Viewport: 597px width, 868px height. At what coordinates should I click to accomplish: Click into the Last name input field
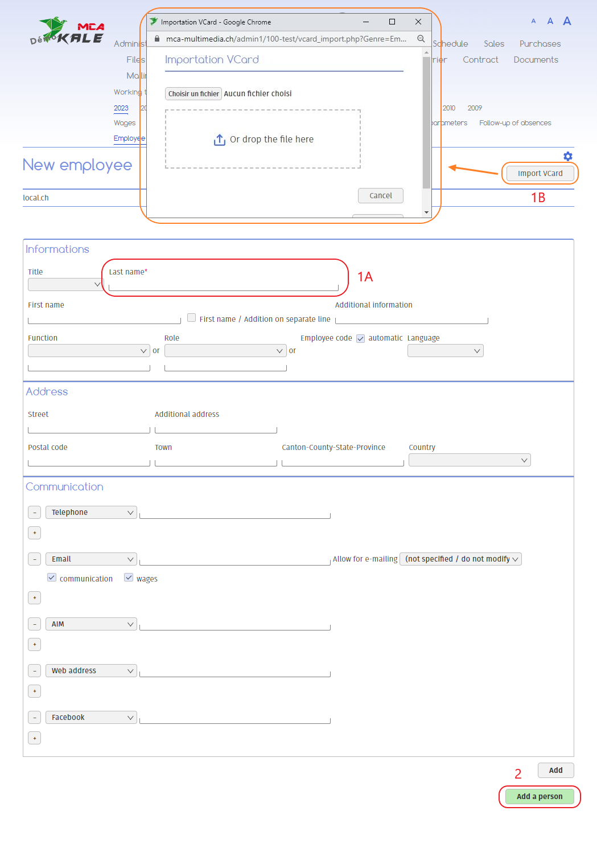coord(223,285)
